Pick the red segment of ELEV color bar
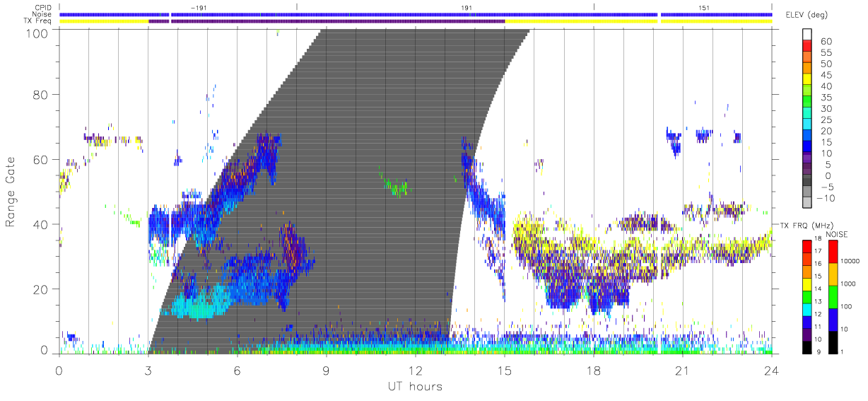 tap(807, 46)
